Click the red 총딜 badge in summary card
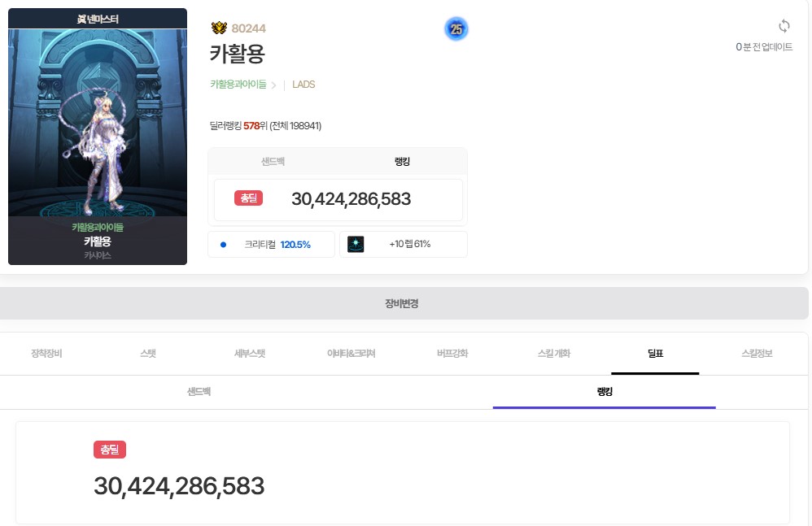This screenshot has height=526, width=812. [x=248, y=198]
